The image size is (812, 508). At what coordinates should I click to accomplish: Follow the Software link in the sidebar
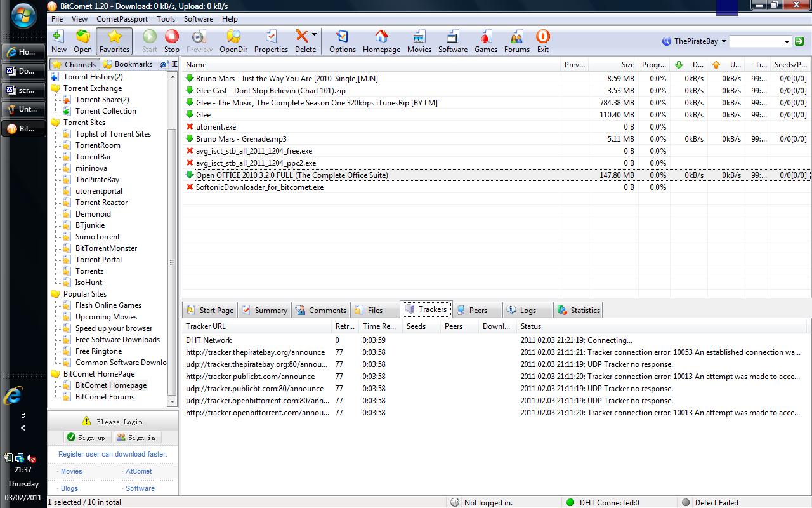coord(140,488)
